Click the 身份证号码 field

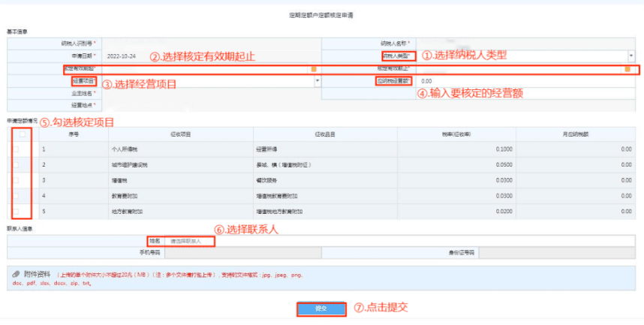[557, 253]
